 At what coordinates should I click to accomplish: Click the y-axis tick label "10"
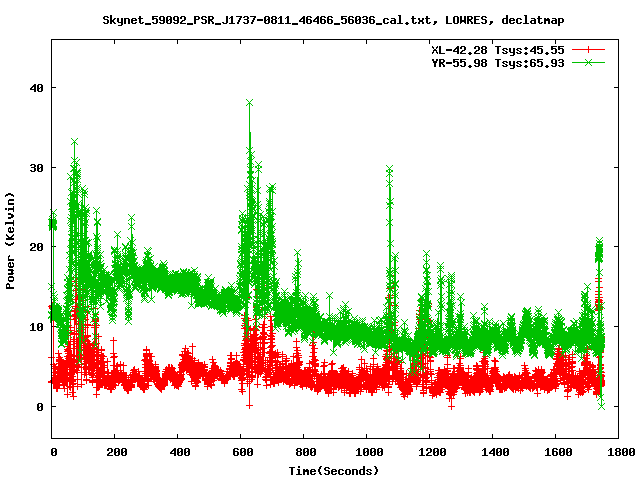[37, 327]
